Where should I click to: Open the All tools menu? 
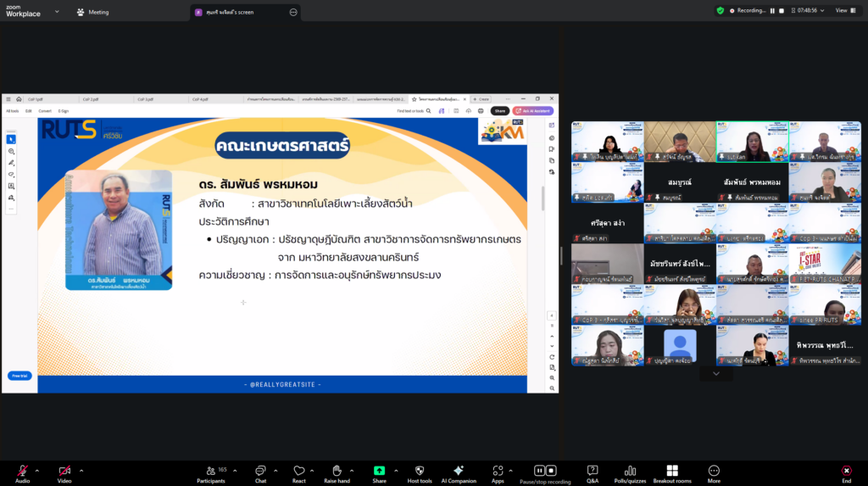(x=12, y=111)
